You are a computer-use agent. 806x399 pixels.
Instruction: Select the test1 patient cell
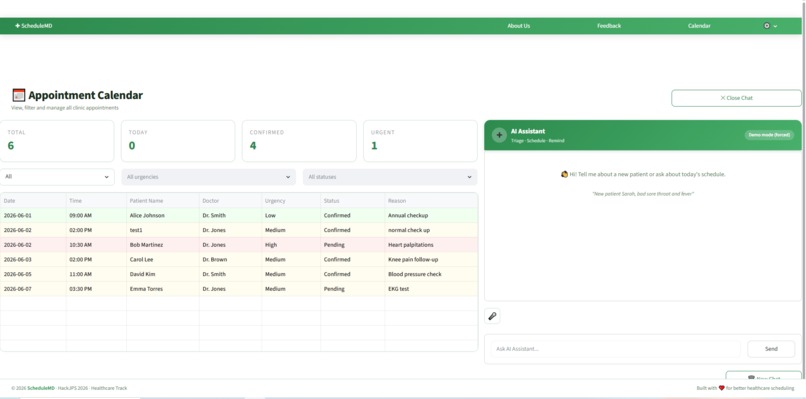pos(162,230)
